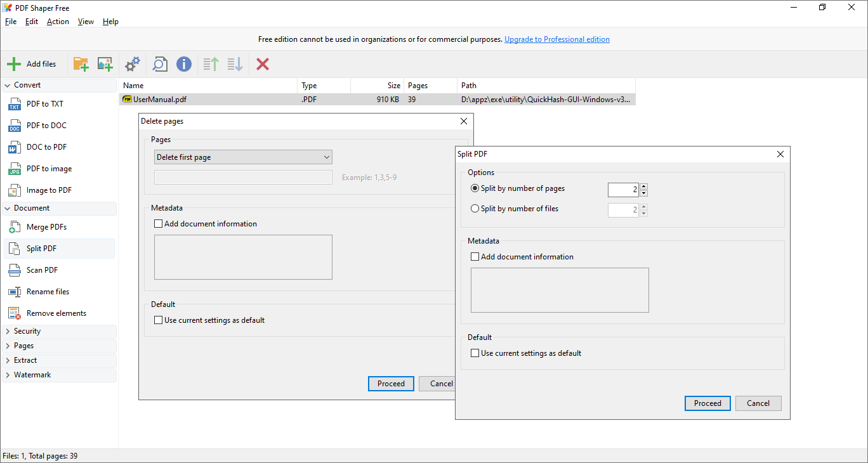868x463 pixels.
Task: Open the View menu
Action: pyautogui.click(x=86, y=22)
